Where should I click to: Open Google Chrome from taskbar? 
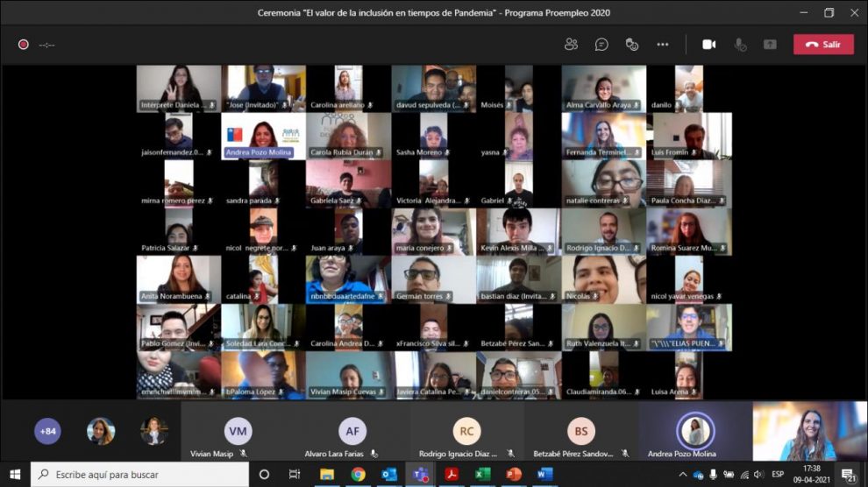358,474
